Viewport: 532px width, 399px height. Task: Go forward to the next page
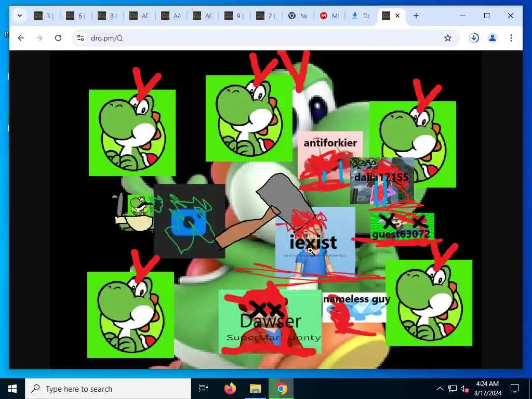click(39, 38)
